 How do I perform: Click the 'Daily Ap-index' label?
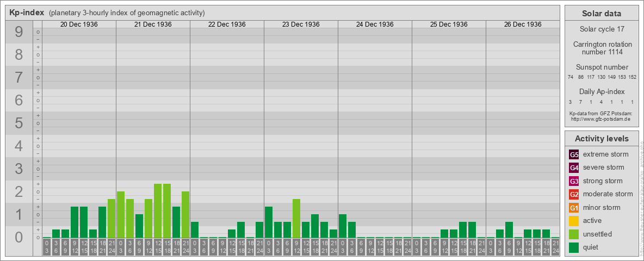[x=602, y=91]
